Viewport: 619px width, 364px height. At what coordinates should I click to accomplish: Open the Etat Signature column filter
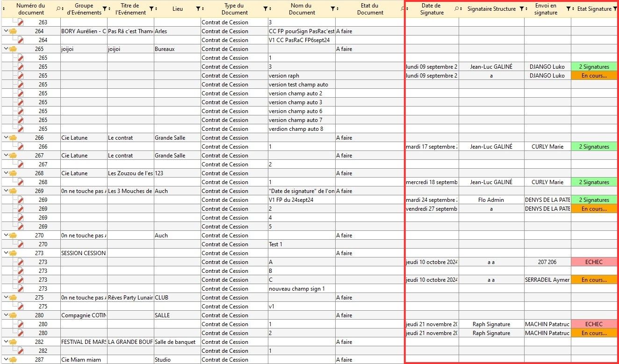615,9
